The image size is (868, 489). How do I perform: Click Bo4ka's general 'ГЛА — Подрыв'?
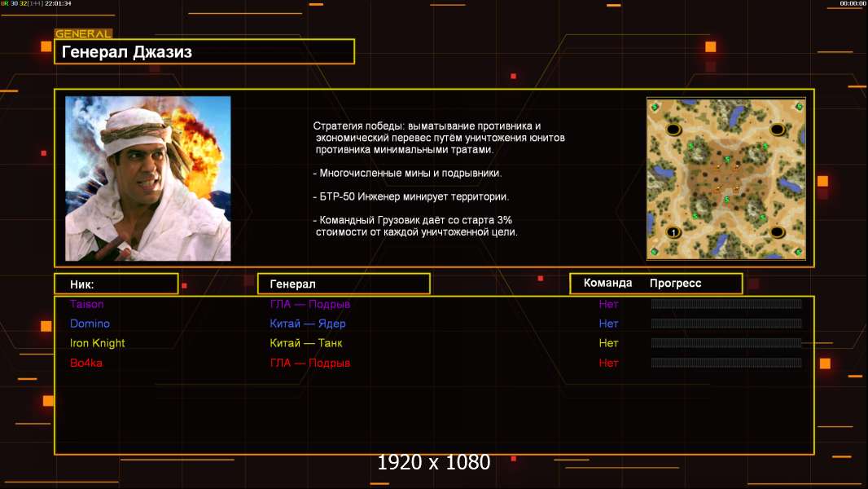click(310, 363)
